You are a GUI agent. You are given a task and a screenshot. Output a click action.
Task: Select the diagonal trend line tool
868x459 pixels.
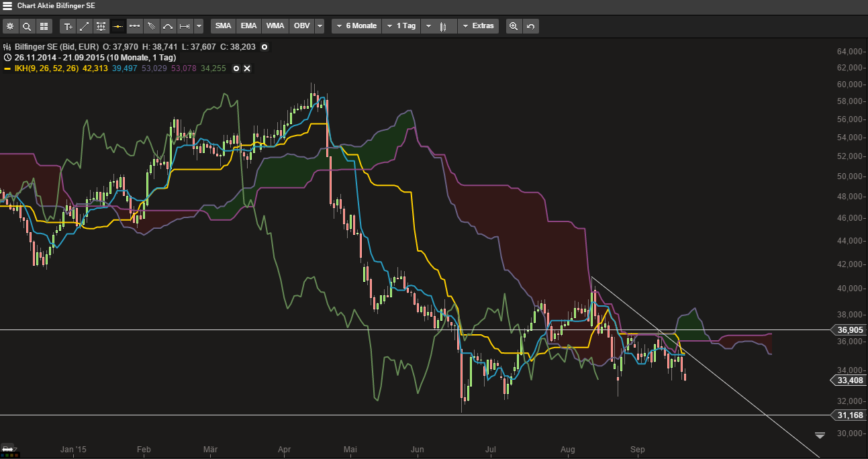[85, 26]
